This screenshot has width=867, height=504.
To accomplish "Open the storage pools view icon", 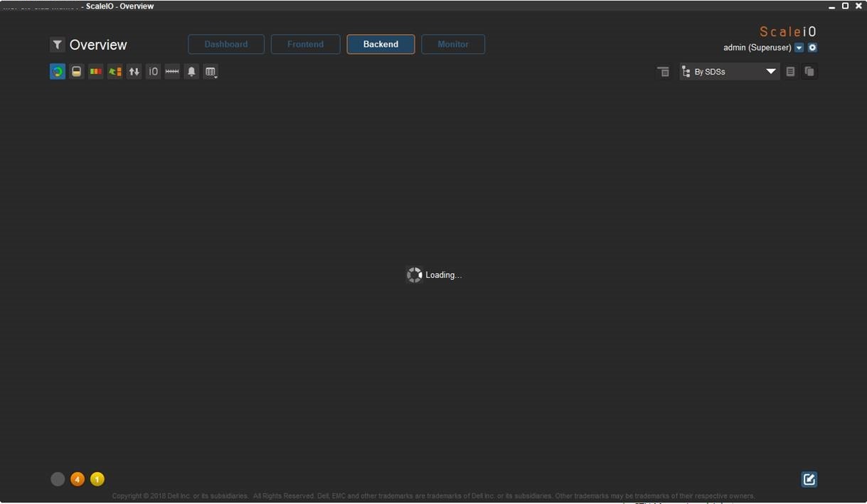I will click(76, 71).
